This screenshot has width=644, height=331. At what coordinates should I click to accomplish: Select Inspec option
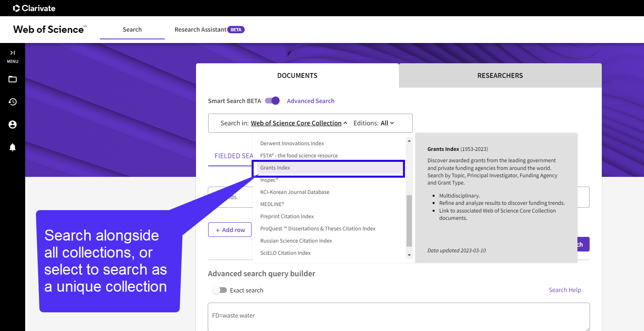(x=329, y=180)
